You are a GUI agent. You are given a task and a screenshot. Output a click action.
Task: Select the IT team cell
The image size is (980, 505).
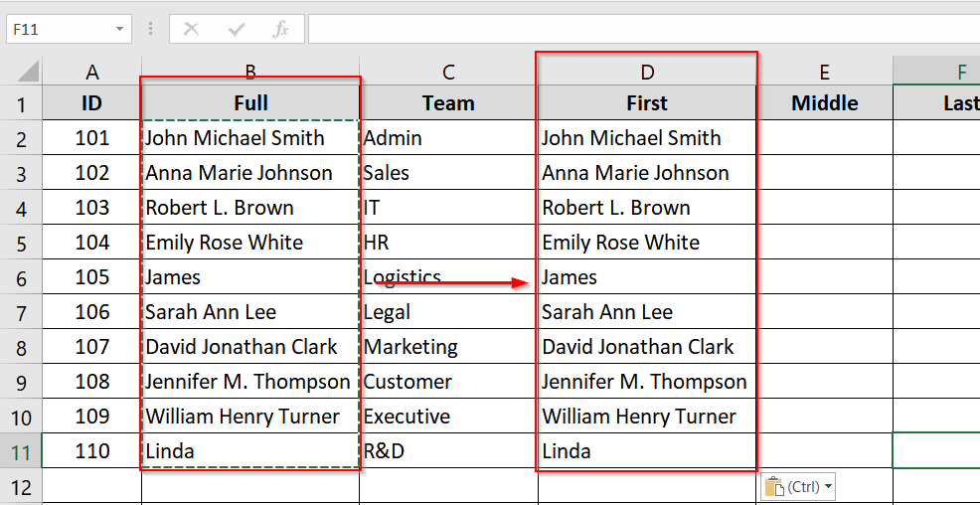pyautogui.click(x=448, y=208)
